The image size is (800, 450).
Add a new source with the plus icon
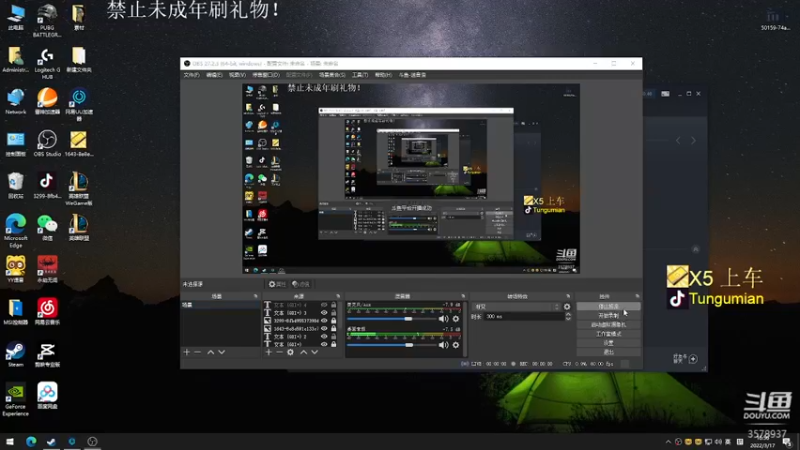[x=268, y=352]
